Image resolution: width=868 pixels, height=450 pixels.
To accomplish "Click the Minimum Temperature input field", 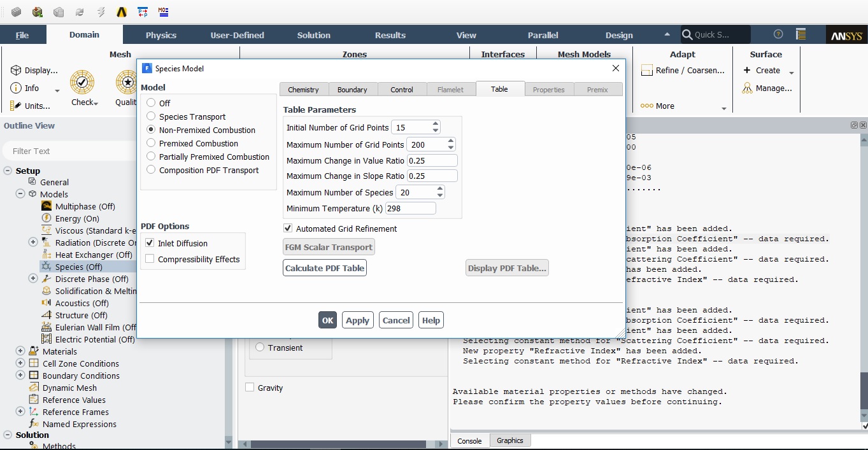I will click(x=411, y=208).
